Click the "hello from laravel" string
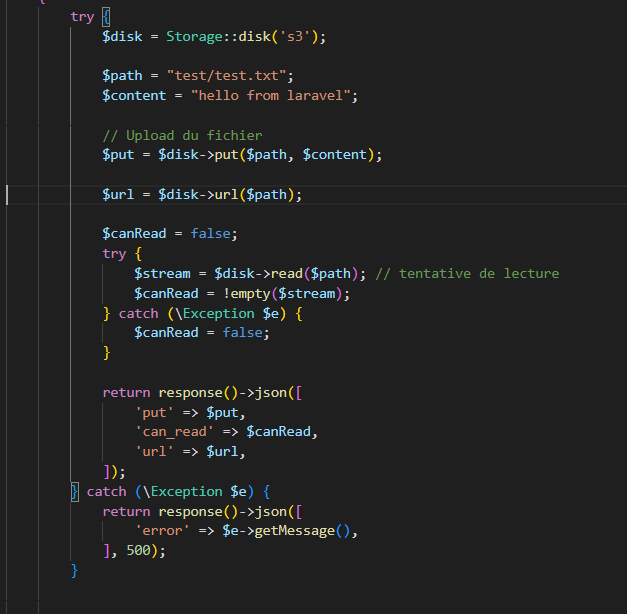This screenshot has width=627, height=614. point(274,95)
